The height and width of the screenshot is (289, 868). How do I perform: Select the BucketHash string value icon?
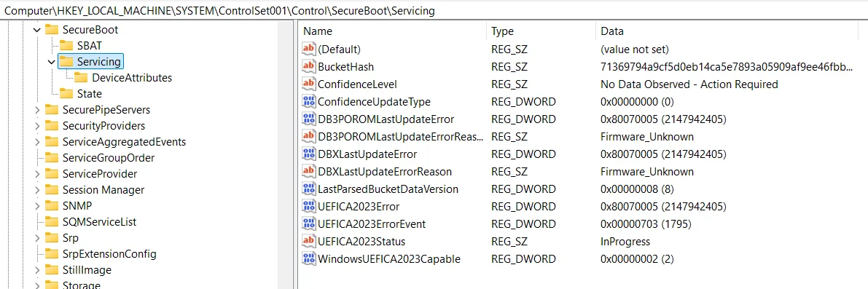(308, 67)
